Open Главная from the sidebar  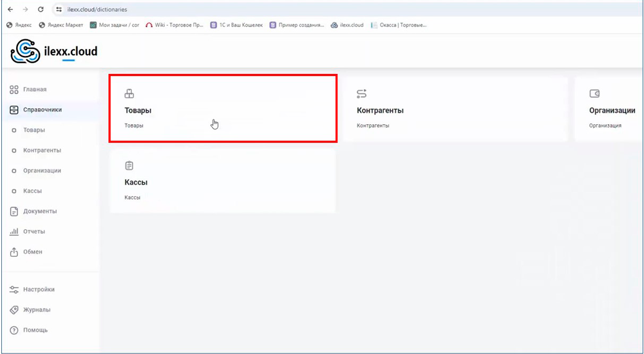coord(34,89)
